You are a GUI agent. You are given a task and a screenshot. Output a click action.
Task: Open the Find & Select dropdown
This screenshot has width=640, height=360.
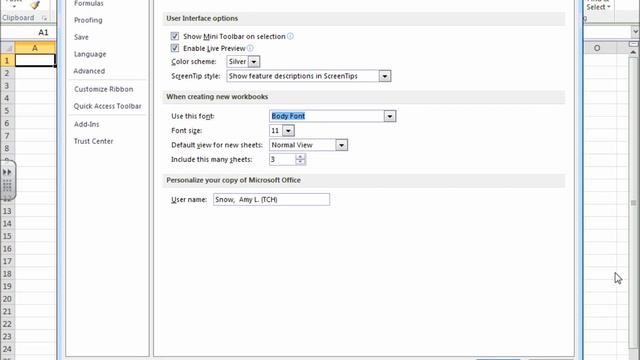(598, 6)
